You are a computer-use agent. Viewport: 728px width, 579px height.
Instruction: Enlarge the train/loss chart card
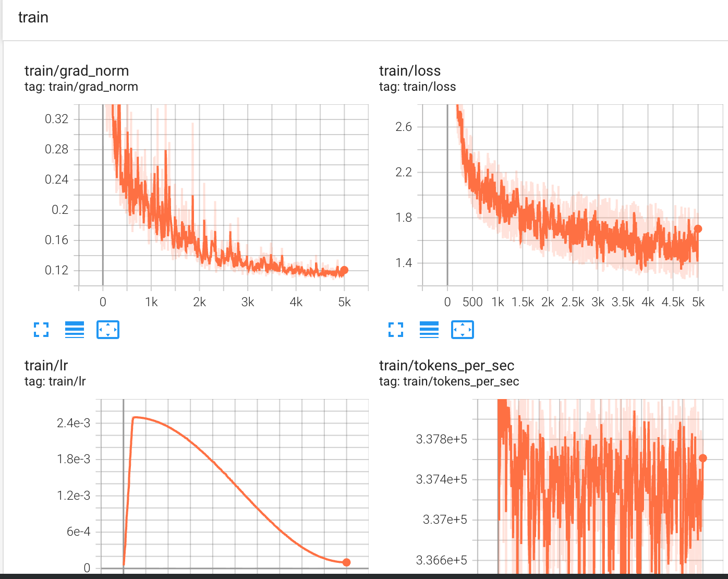(396, 329)
